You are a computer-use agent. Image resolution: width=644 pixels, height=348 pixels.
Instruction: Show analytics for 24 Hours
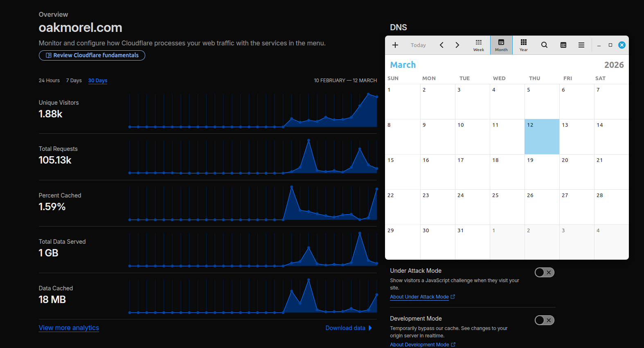[x=49, y=81]
